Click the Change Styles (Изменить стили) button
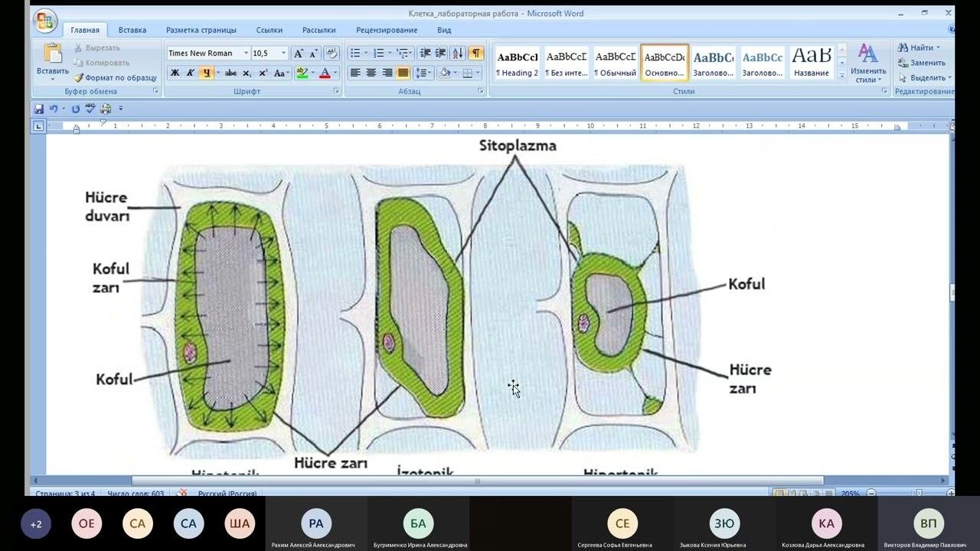 click(x=867, y=63)
